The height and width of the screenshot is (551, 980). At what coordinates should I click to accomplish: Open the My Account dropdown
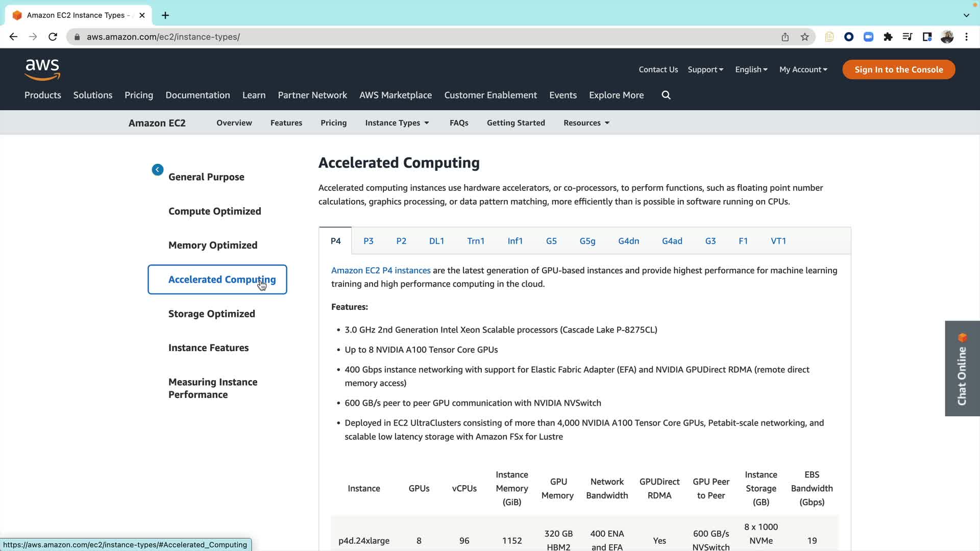803,69
